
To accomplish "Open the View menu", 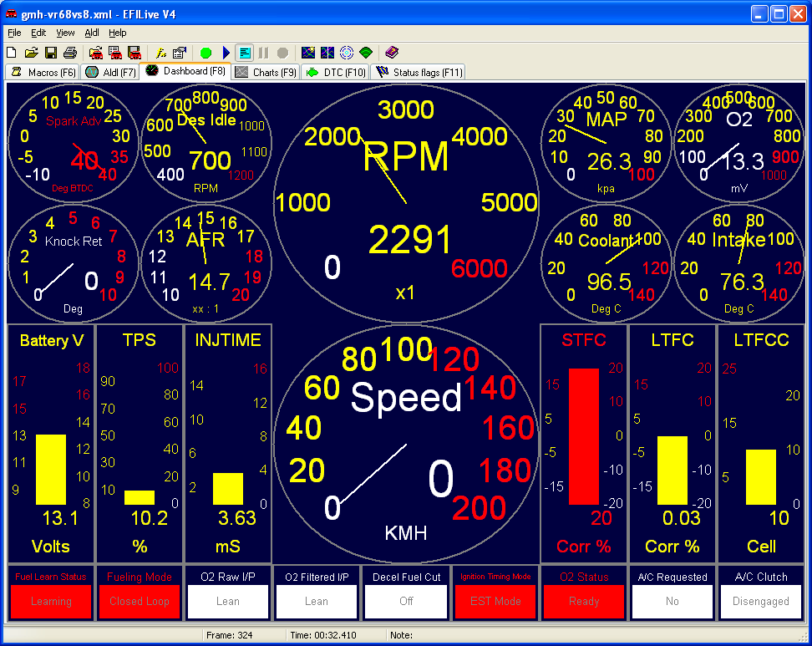I will point(65,33).
